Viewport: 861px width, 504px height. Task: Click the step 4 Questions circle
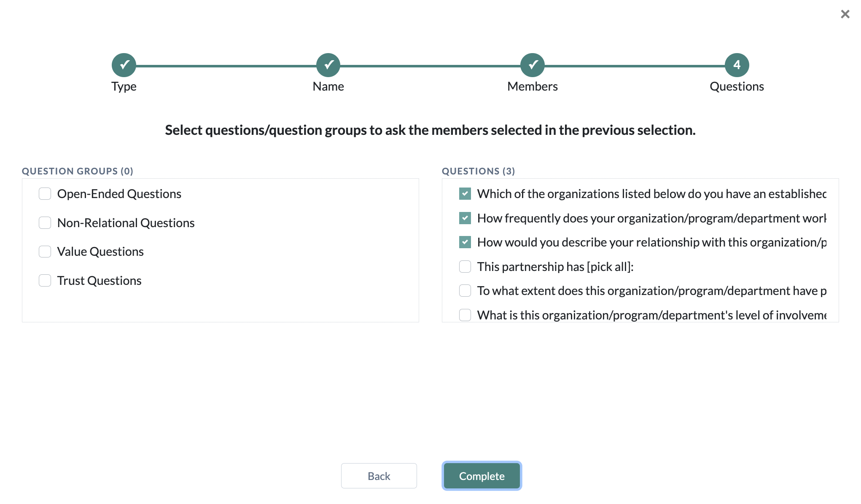[x=737, y=65]
